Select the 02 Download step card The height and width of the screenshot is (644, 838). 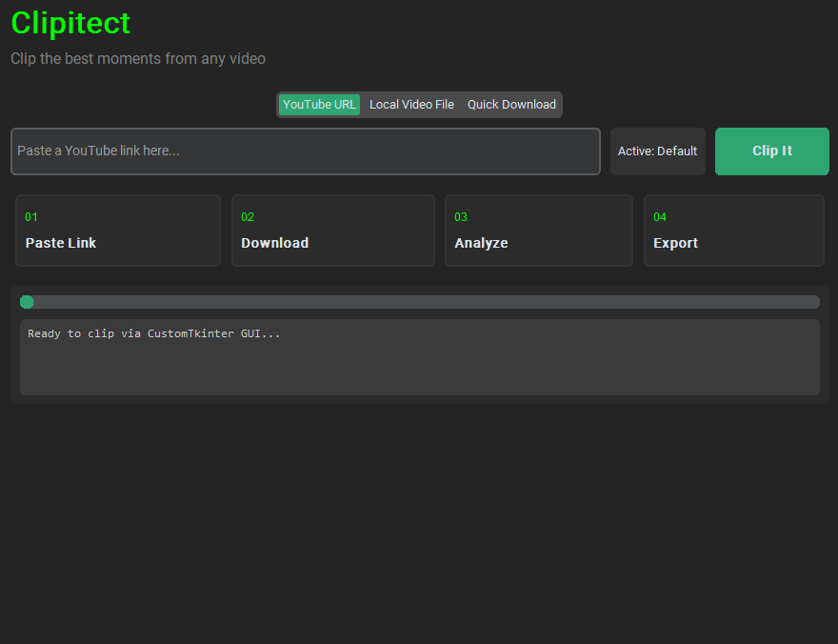(332, 231)
